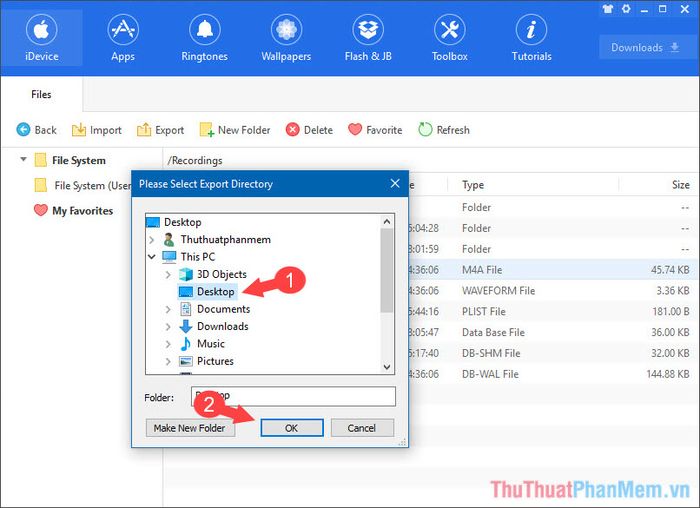This screenshot has width=700, height=508.
Task: Click the Import toolbar button
Action: pos(96,130)
